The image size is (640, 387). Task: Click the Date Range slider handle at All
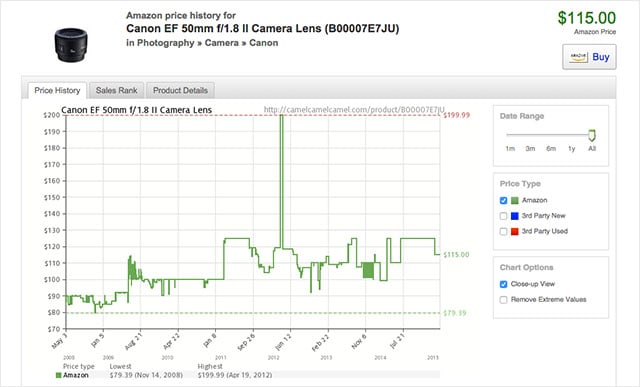pyautogui.click(x=592, y=135)
